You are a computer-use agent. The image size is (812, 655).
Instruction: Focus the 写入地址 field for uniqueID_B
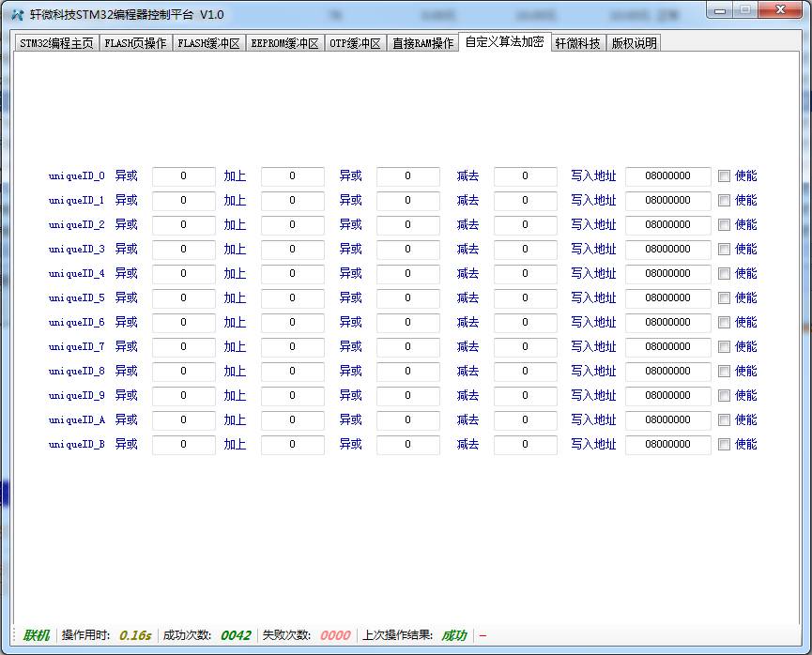click(x=668, y=444)
